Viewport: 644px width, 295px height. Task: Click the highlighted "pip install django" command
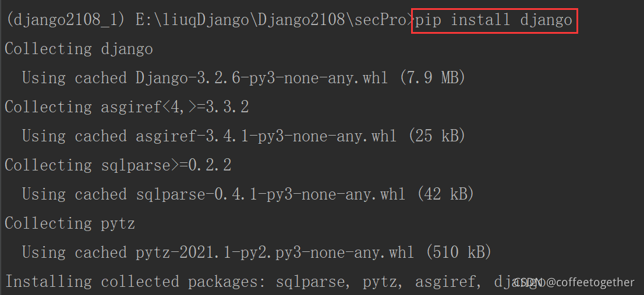click(494, 20)
